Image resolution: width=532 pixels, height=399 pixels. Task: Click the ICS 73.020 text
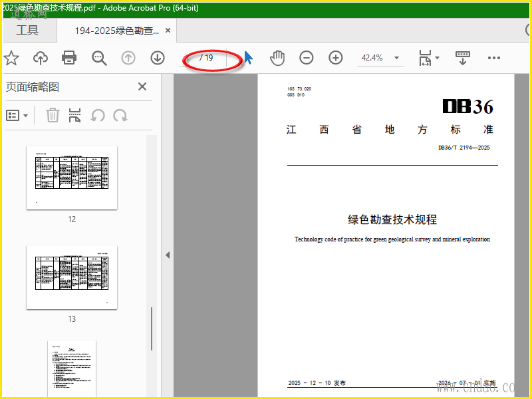[x=299, y=89]
